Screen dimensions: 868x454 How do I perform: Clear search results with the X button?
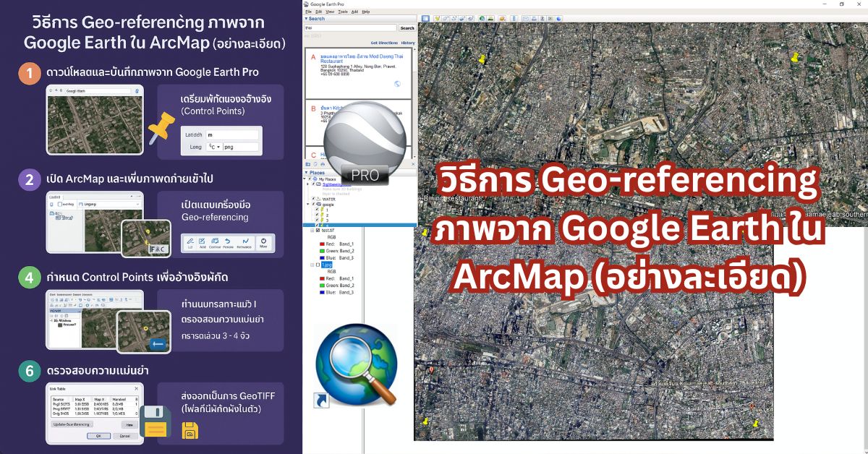point(413,164)
